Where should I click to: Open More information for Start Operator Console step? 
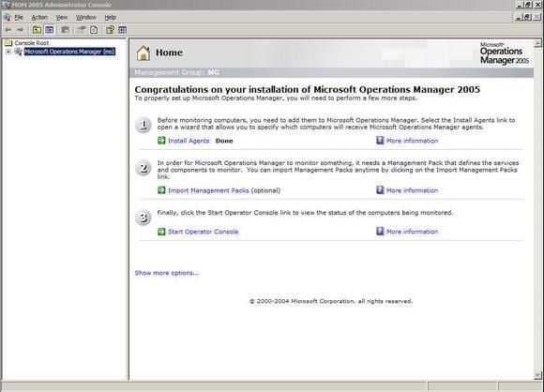(412, 232)
